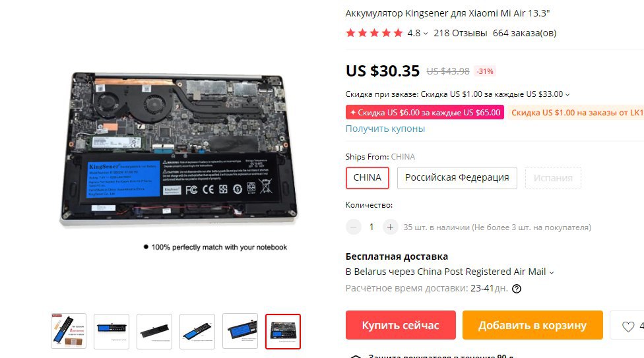
Task: Click the Получить купоны link
Action: click(x=385, y=129)
